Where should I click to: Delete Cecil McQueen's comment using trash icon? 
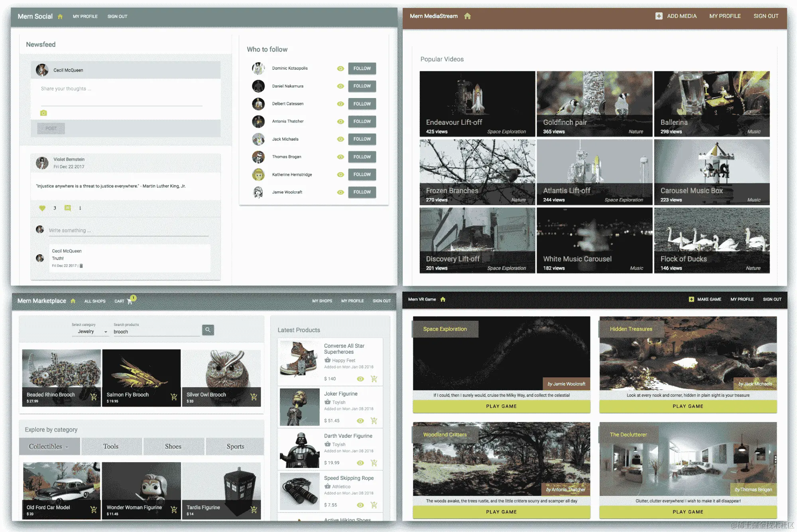[81, 266]
